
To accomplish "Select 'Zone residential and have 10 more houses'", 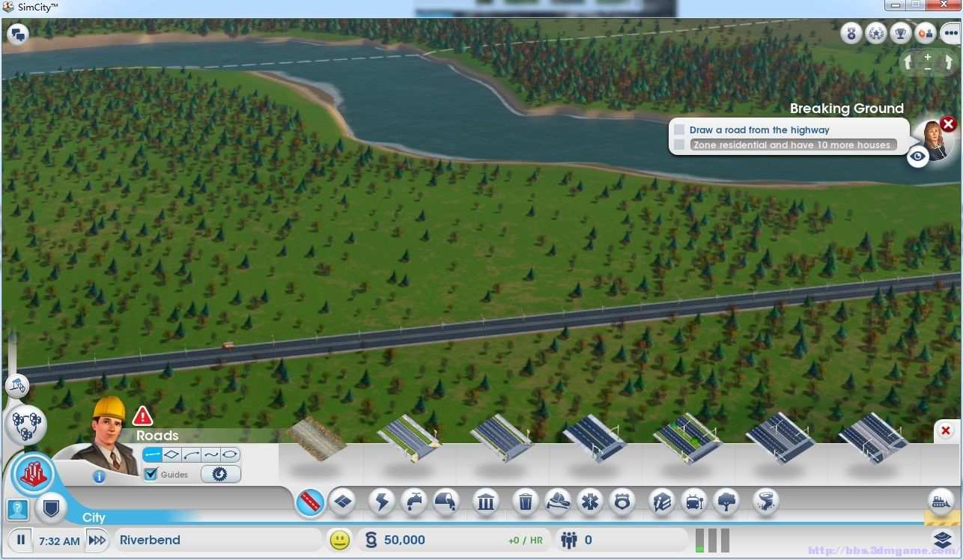I will 792,144.
